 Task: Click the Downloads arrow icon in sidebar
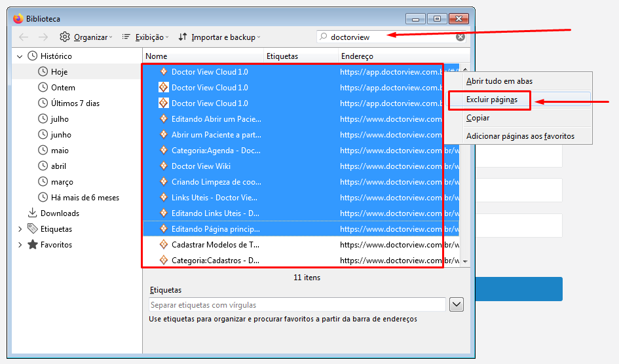click(x=32, y=213)
